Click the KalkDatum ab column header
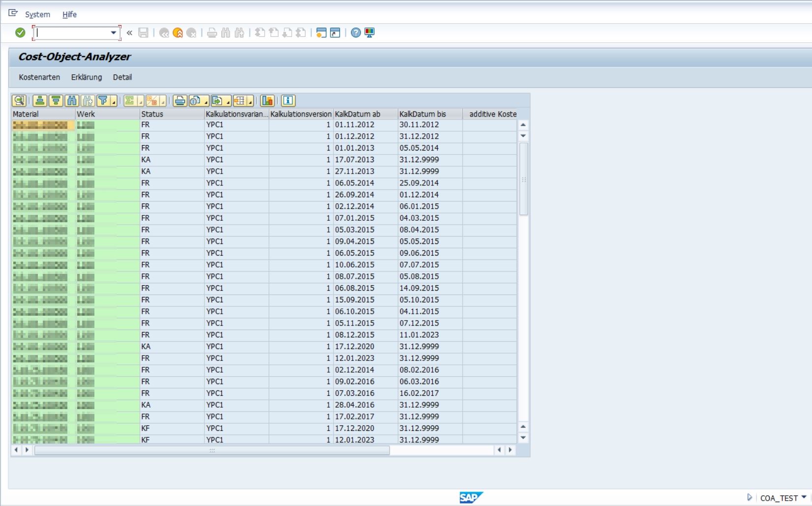The image size is (812, 506). tap(365, 114)
